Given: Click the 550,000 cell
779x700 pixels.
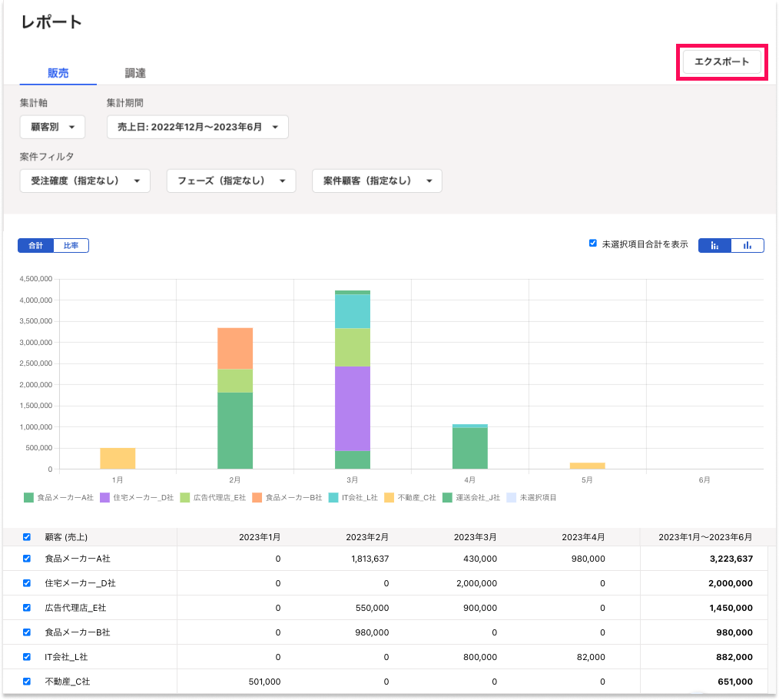Looking at the screenshot, I should 372,608.
